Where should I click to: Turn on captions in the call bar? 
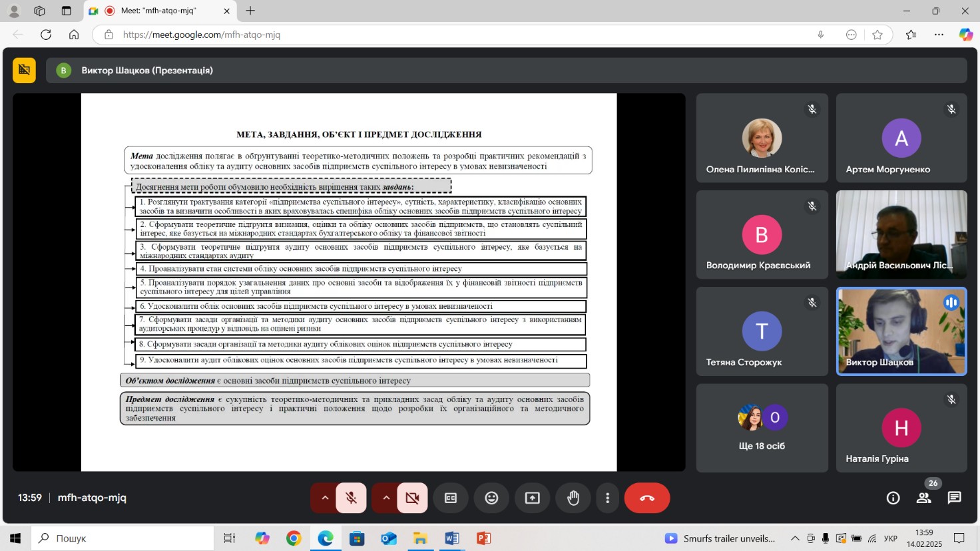click(451, 498)
